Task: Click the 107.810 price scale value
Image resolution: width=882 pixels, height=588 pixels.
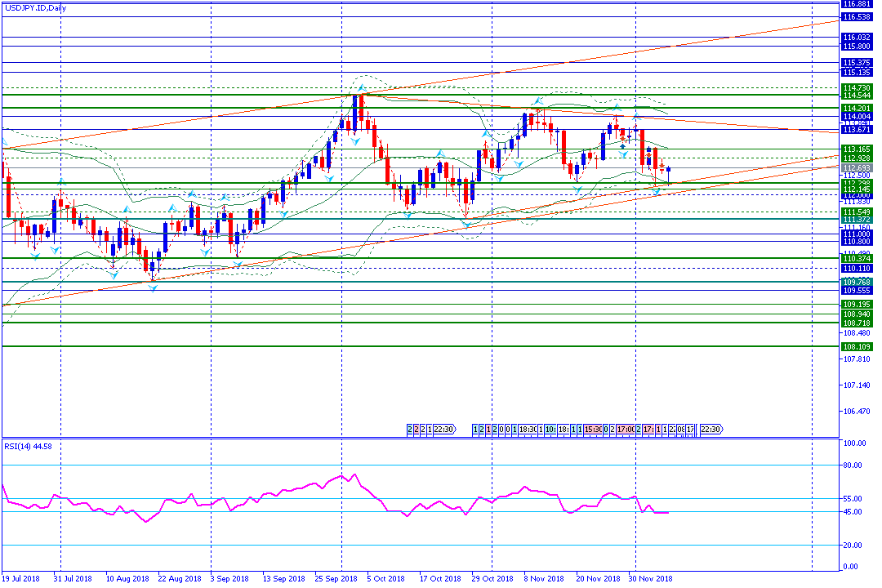Action: 856,359
